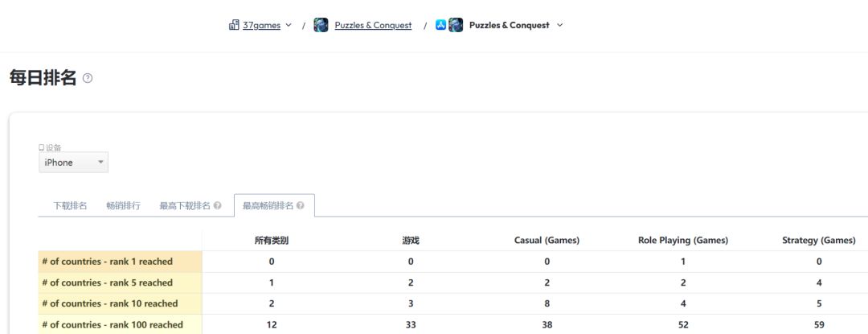This screenshot has width=868, height=334.
Task: Click the device icon next to 设备 label
Action: (41, 147)
